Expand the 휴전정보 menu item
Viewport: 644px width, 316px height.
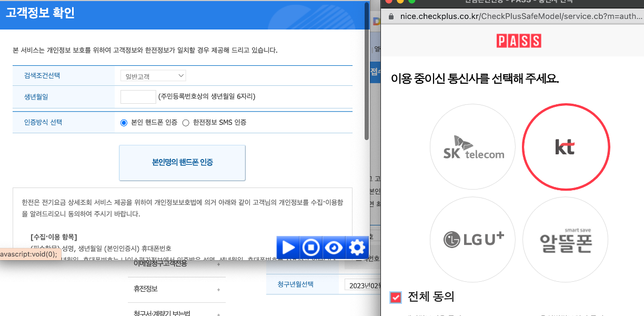177,289
